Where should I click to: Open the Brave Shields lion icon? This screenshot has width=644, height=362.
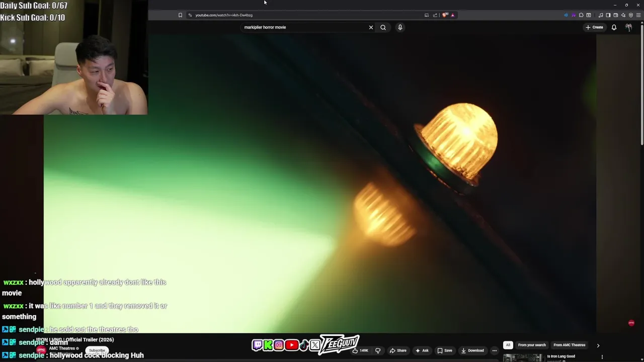coord(445,15)
